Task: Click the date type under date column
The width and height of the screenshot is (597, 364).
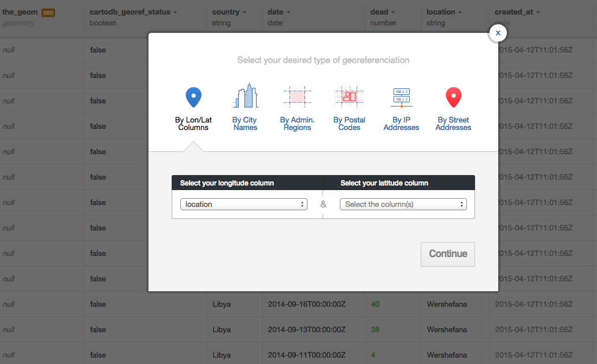Action: click(275, 23)
